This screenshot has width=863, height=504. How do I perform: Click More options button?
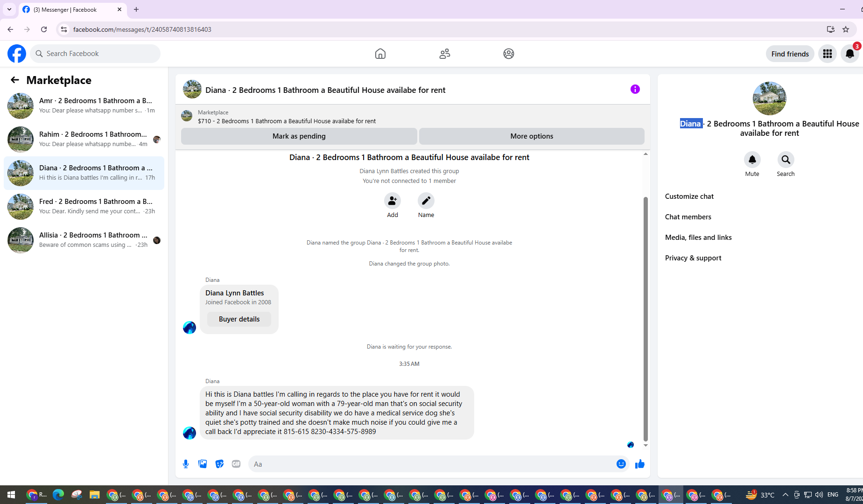(x=532, y=136)
